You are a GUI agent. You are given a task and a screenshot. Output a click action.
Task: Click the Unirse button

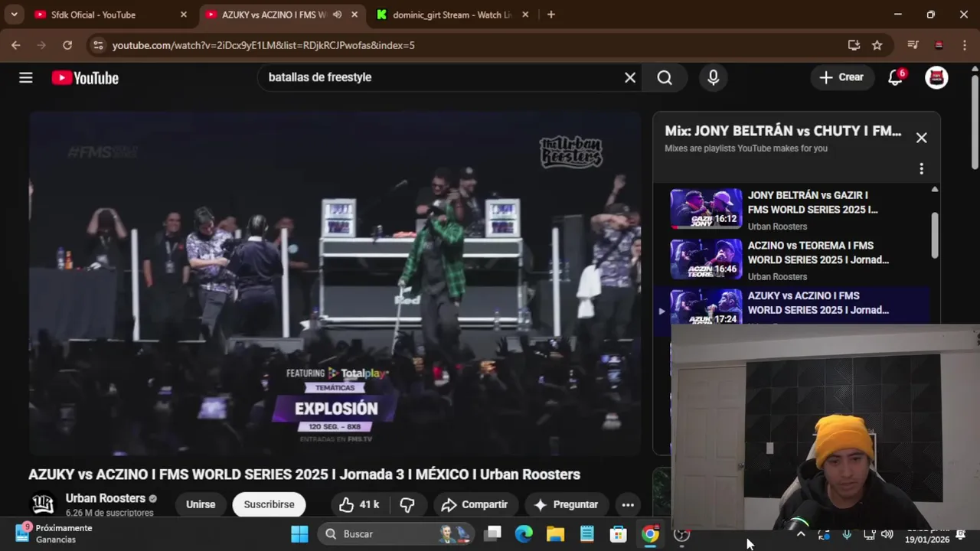coord(201,504)
